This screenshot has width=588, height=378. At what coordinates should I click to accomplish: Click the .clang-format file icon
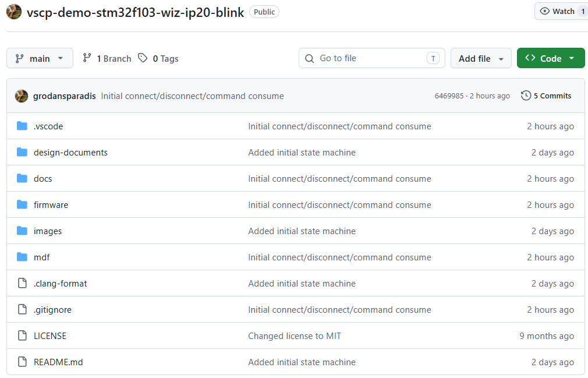(x=23, y=283)
